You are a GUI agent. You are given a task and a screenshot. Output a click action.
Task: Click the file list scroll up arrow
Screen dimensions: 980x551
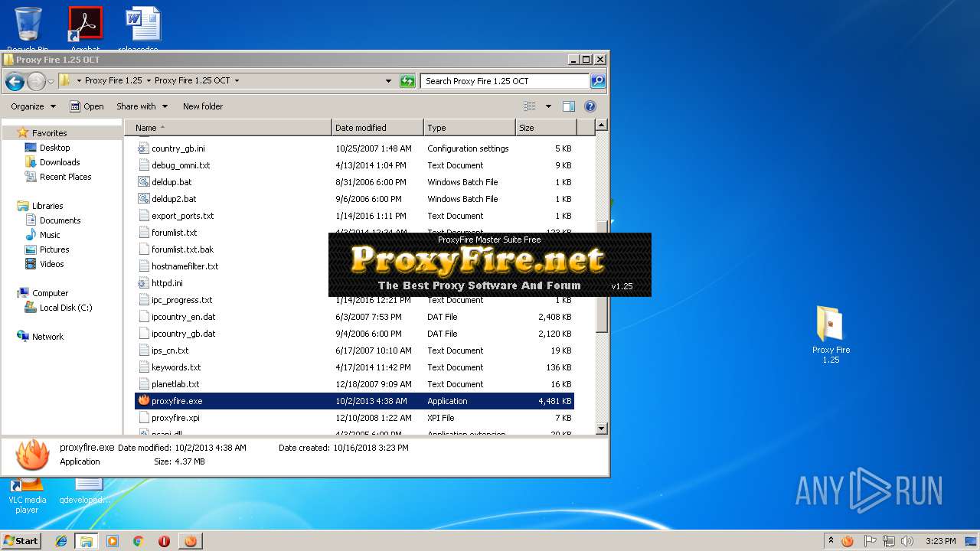coord(602,126)
